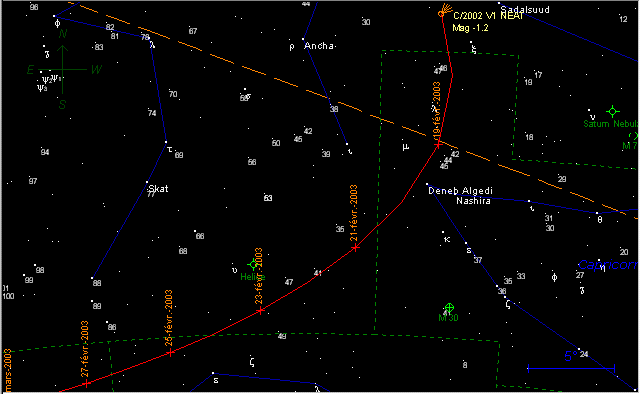The image size is (640, 394).
Task: Select the M 30 cluster symbol
Action: (x=449, y=307)
